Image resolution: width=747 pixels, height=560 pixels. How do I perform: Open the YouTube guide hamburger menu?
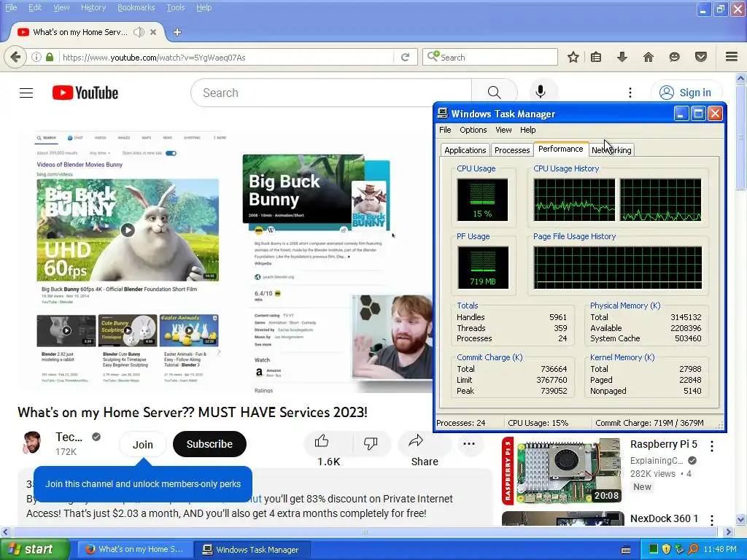pos(26,93)
